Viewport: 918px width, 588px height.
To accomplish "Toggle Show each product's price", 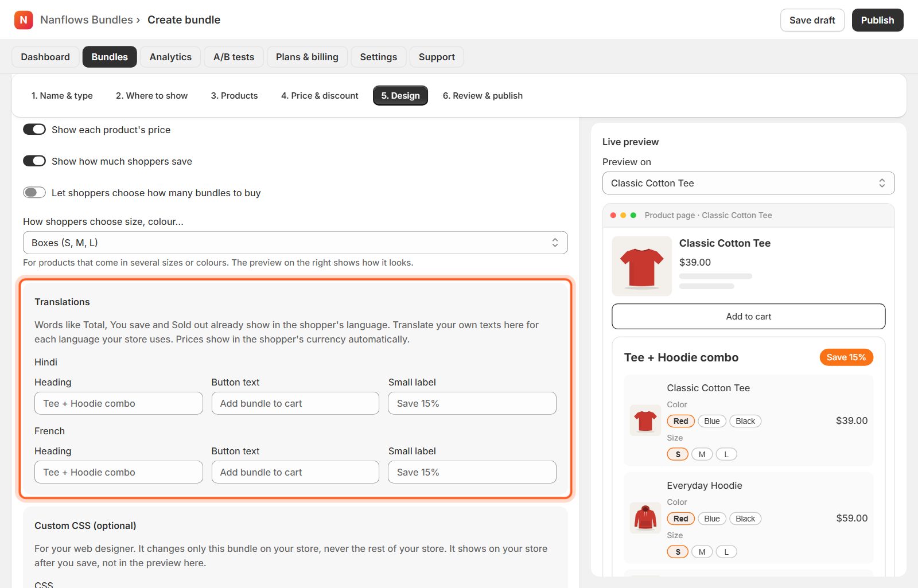I will tap(34, 130).
